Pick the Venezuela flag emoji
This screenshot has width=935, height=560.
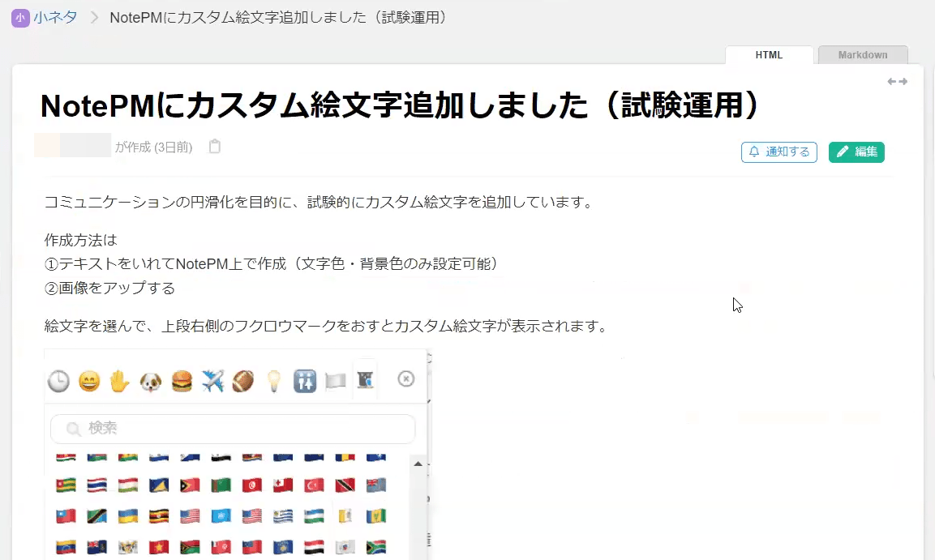(66, 547)
